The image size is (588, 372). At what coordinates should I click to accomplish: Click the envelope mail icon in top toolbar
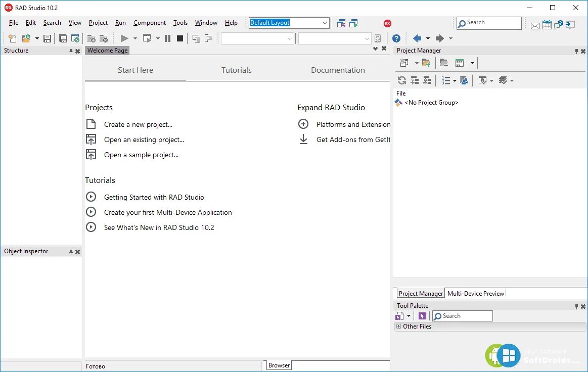click(535, 25)
